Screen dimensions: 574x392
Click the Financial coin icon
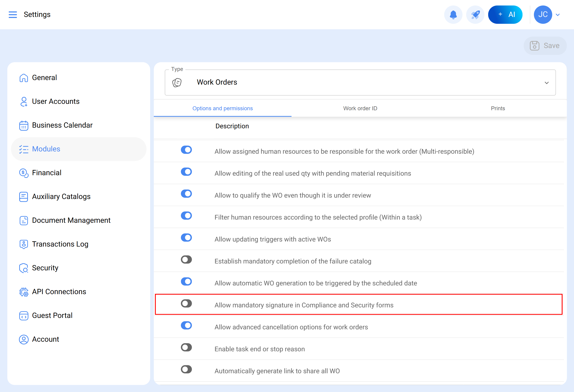24,173
